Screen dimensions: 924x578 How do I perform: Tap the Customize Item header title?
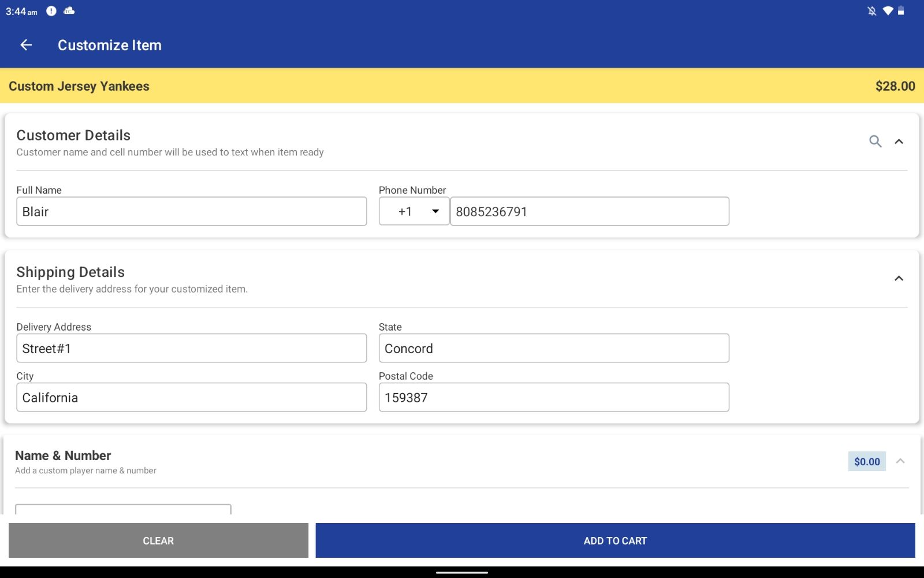110,45
